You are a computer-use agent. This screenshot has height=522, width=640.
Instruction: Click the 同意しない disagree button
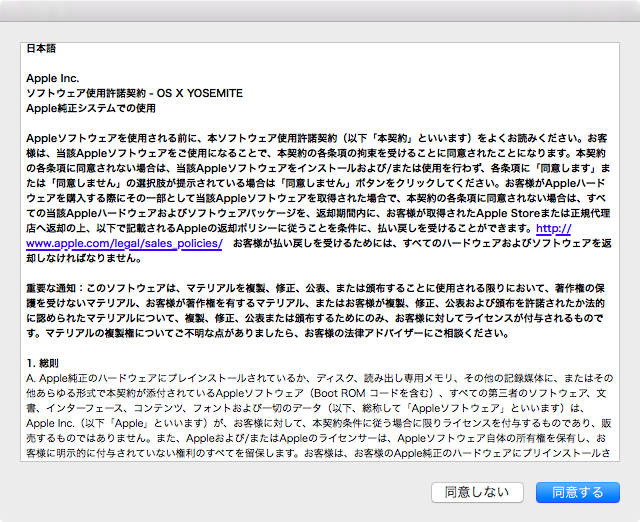tap(477, 492)
